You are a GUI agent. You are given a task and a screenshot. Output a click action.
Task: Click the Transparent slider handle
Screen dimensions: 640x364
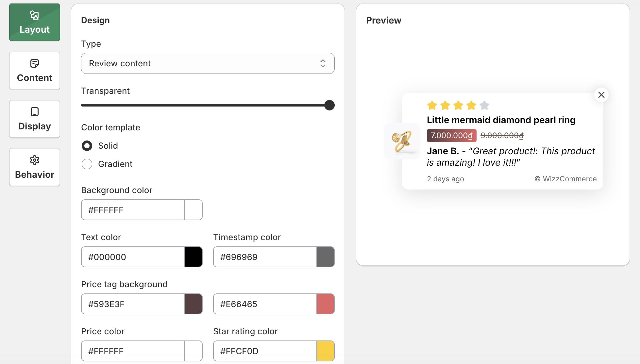click(329, 105)
